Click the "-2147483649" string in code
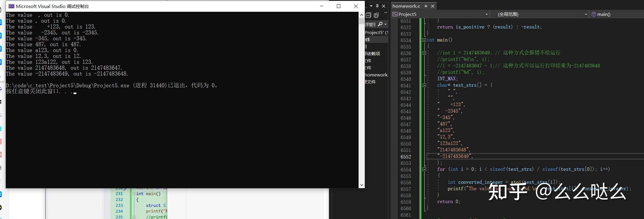This screenshot has height=219, width=644. point(454,156)
